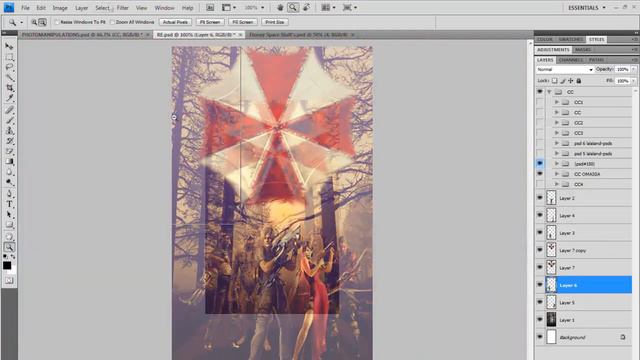Select the Eraser tool
This screenshot has height=360, width=640.
point(9,151)
